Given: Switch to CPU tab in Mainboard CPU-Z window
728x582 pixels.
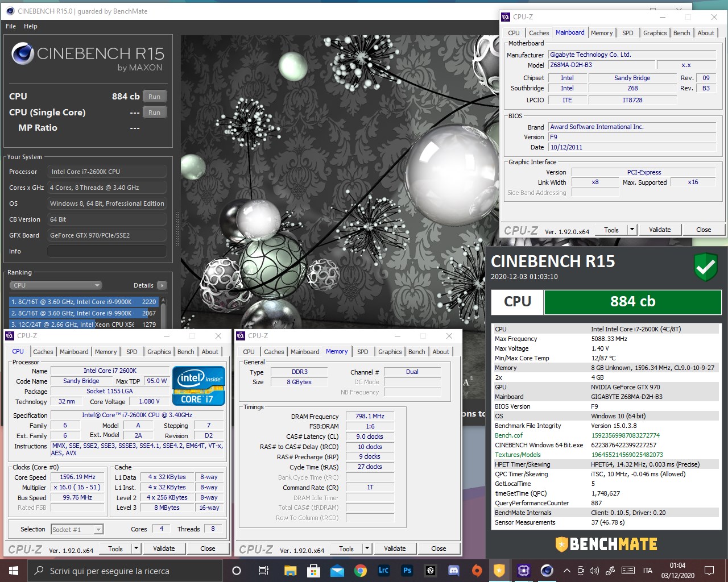Looking at the screenshot, I should tap(514, 33).
